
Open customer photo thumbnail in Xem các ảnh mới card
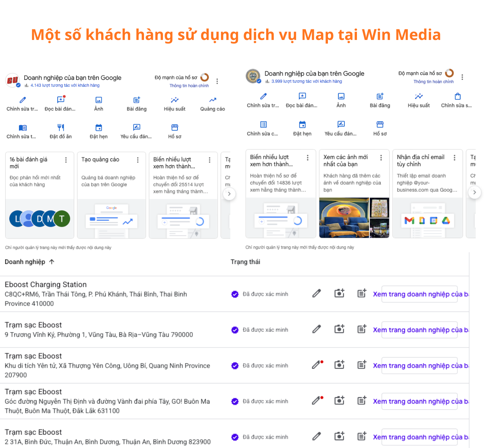[344, 218]
